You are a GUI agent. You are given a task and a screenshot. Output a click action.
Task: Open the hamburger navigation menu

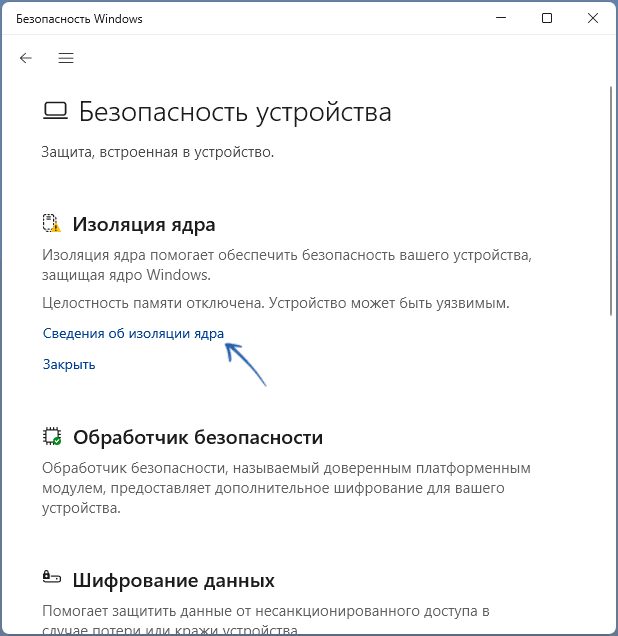(66, 58)
